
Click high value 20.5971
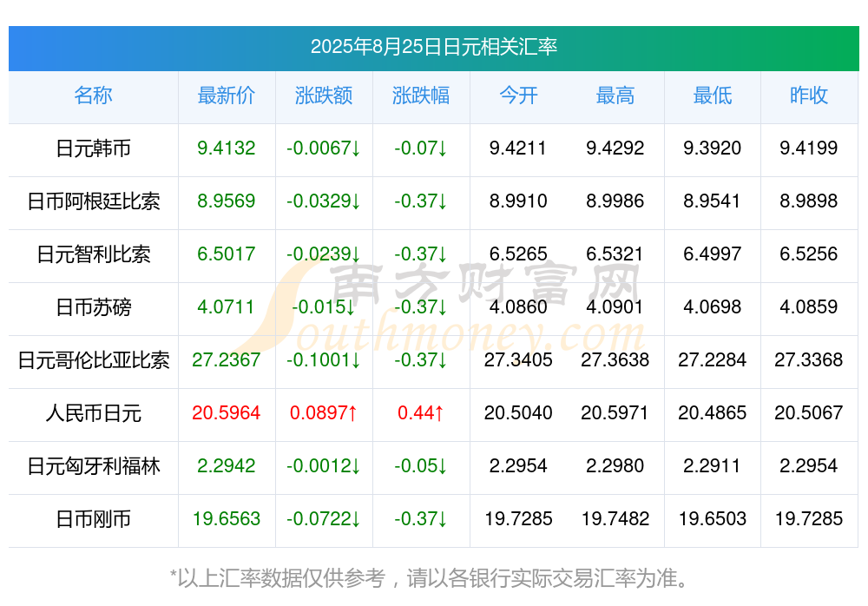615,412
